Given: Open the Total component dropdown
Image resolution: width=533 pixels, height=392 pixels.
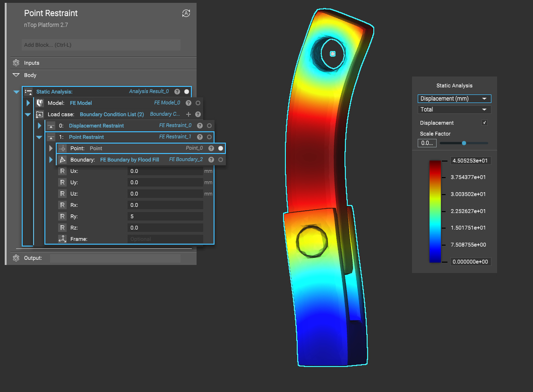Looking at the screenshot, I should [x=454, y=110].
